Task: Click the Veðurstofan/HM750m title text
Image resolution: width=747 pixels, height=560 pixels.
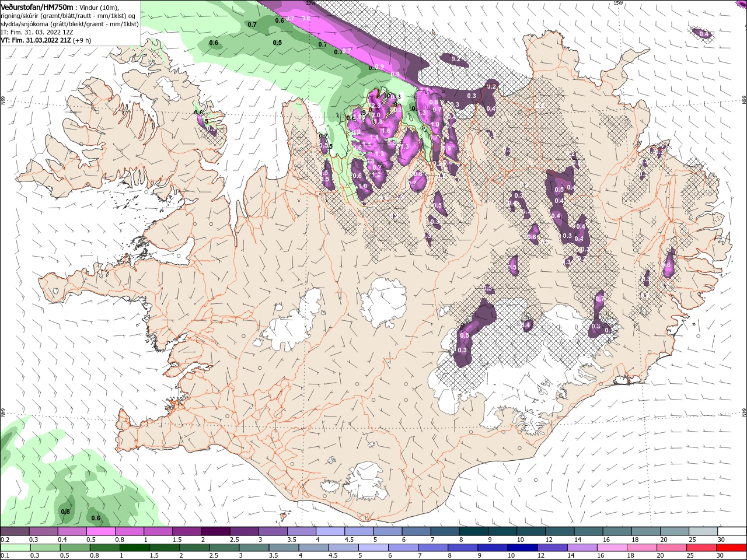Action: point(37,6)
